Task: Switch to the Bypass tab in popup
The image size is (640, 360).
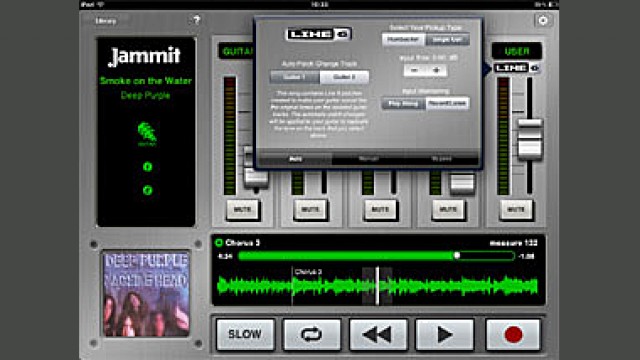Action: click(442, 159)
